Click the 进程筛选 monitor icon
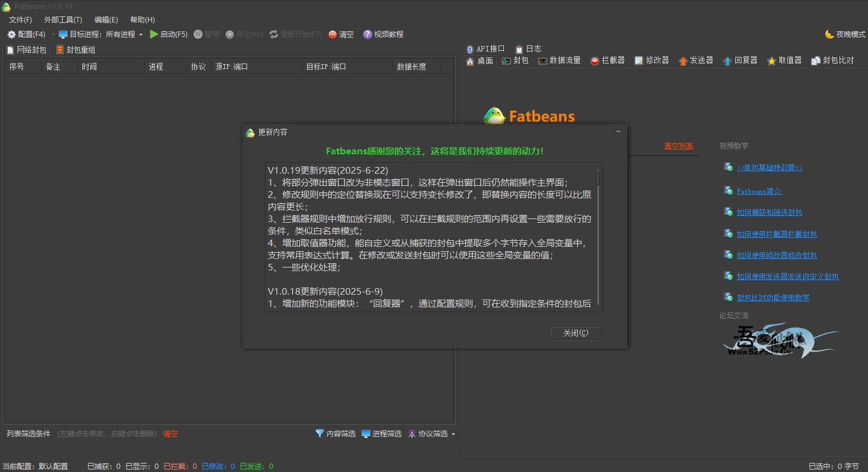Viewport: 868px width, 472px height. (366, 433)
